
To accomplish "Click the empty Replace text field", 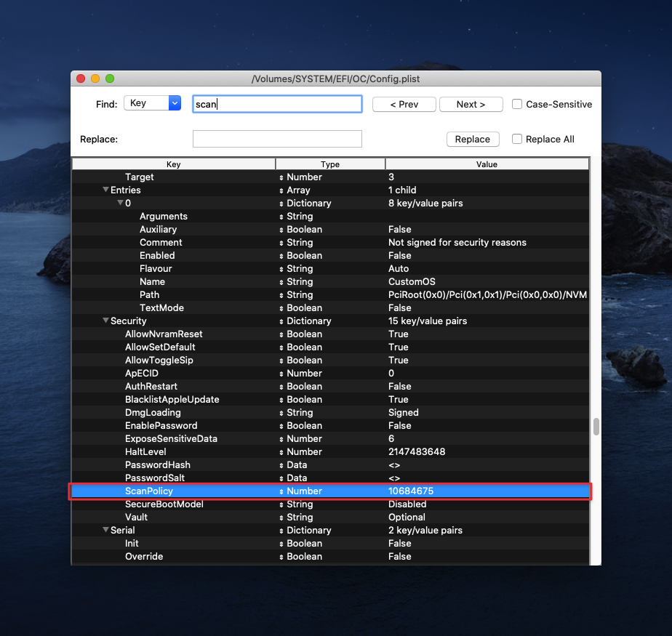I will point(277,139).
